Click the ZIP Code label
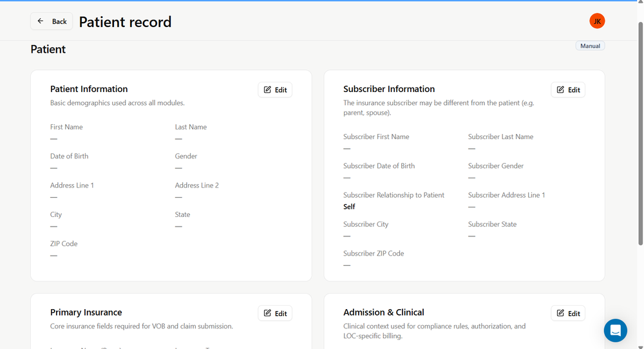Image resolution: width=644 pixels, height=349 pixels. click(64, 243)
